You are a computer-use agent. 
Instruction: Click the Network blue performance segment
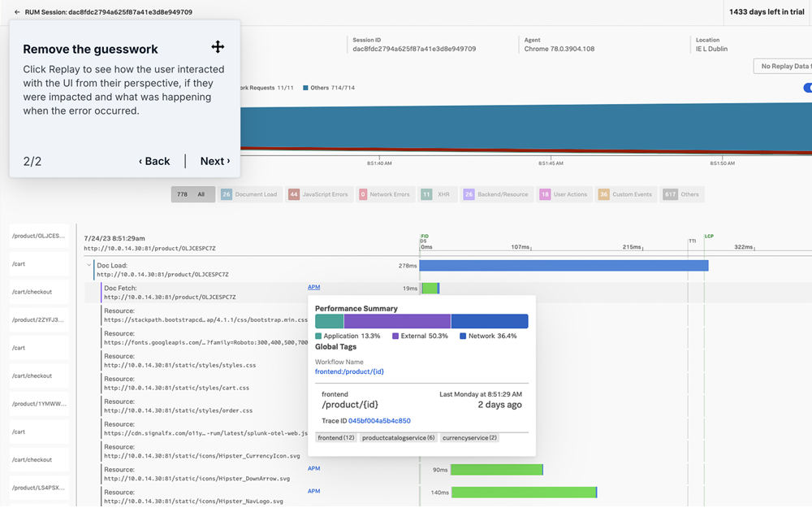click(490, 321)
